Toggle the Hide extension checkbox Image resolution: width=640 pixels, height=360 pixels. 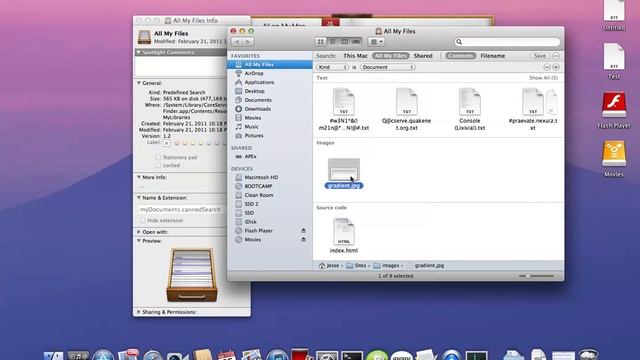pos(143,220)
